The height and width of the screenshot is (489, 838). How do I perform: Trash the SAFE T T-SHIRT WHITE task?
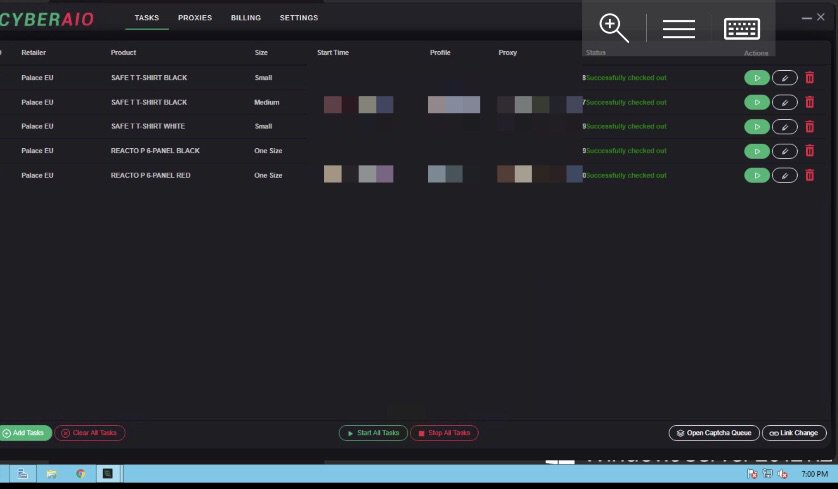(x=810, y=127)
